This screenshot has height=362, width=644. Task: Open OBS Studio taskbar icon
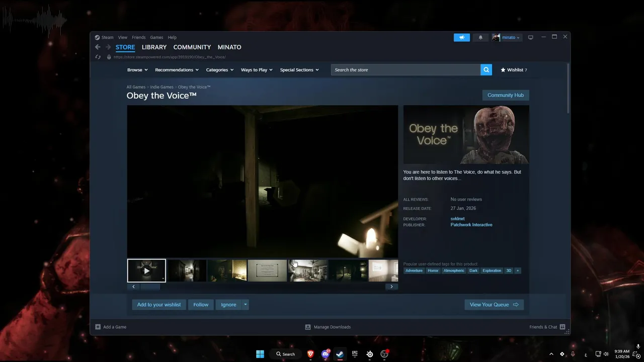385,354
